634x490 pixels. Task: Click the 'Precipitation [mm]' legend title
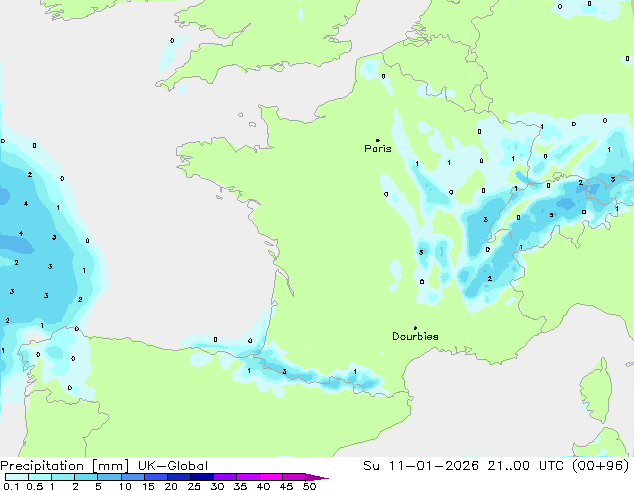coord(65,466)
